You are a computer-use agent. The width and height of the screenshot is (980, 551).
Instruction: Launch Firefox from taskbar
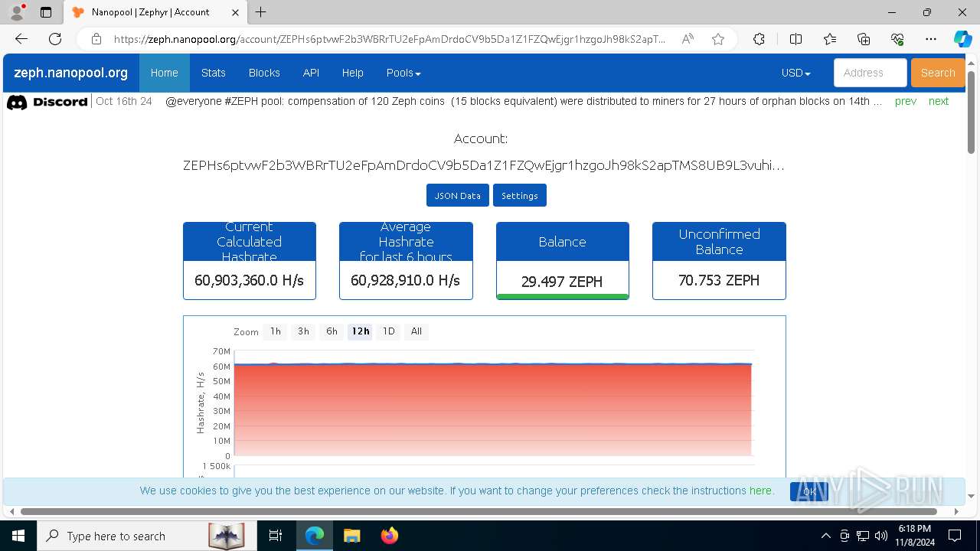pos(389,536)
